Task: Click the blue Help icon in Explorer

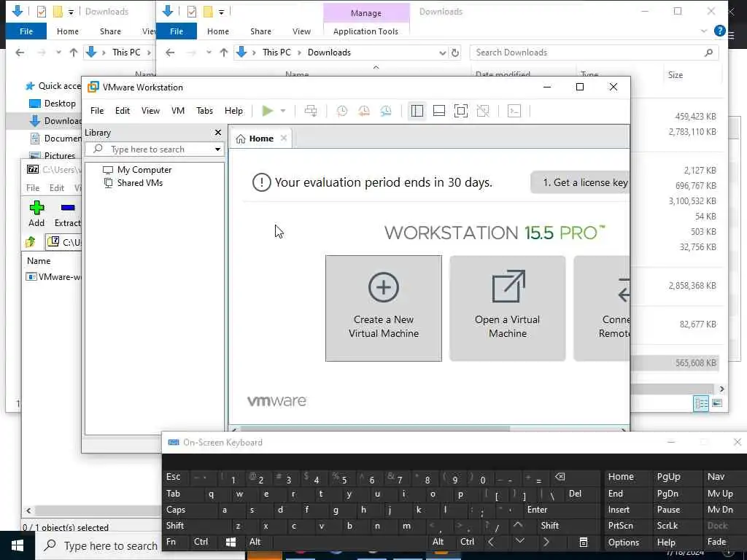Action: coord(720,31)
